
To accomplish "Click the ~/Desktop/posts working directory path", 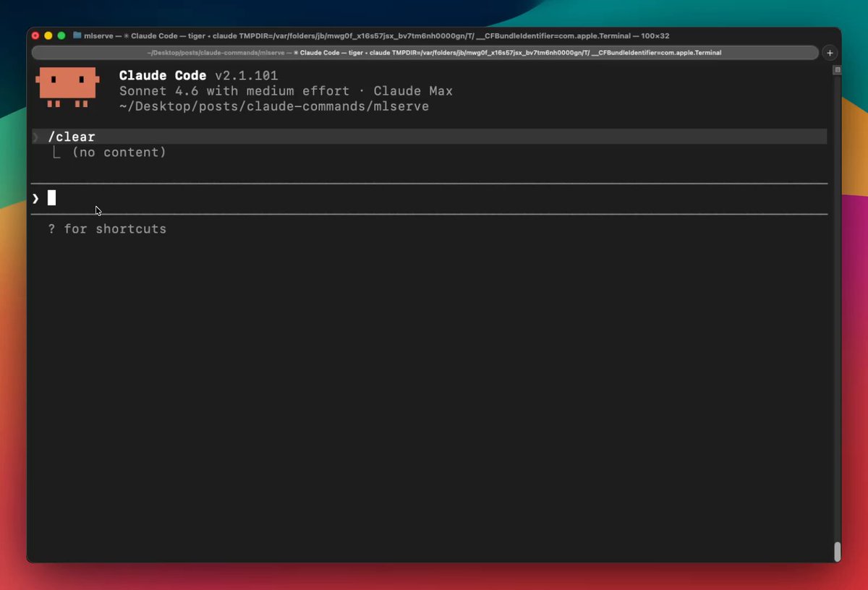I will click(273, 106).
